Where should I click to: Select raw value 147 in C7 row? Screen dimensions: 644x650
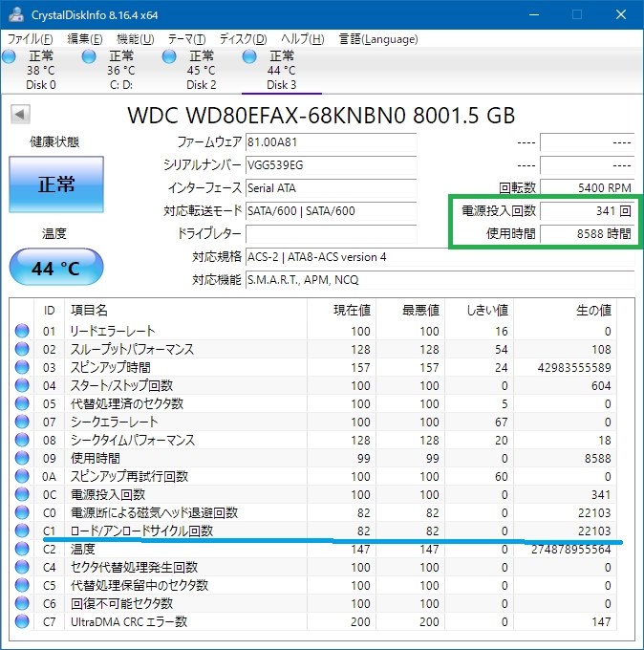pyautogui.click(x=600, y=622)
